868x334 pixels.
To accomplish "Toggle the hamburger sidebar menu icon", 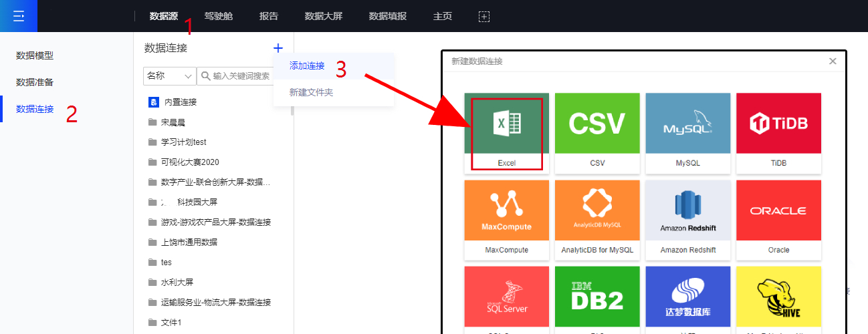I will click(x=19, y=16).
